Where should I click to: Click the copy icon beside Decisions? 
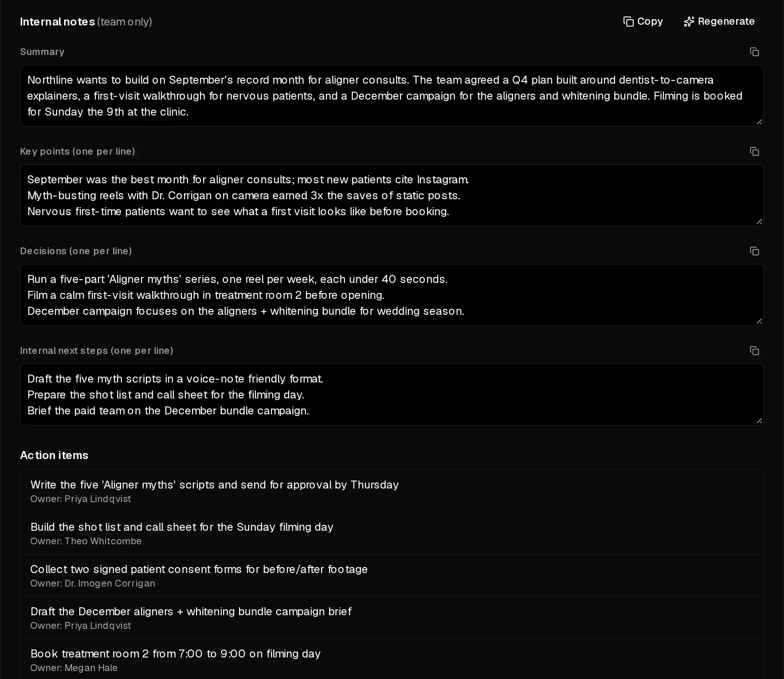pos(755,251)
